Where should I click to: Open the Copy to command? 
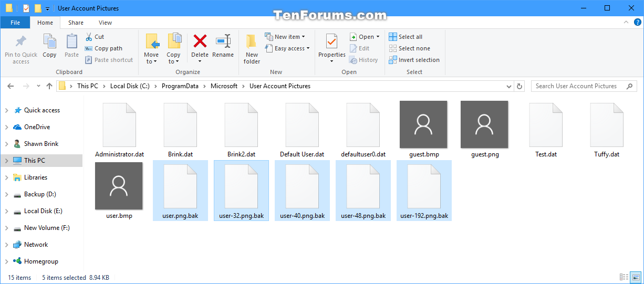(173, 48)
